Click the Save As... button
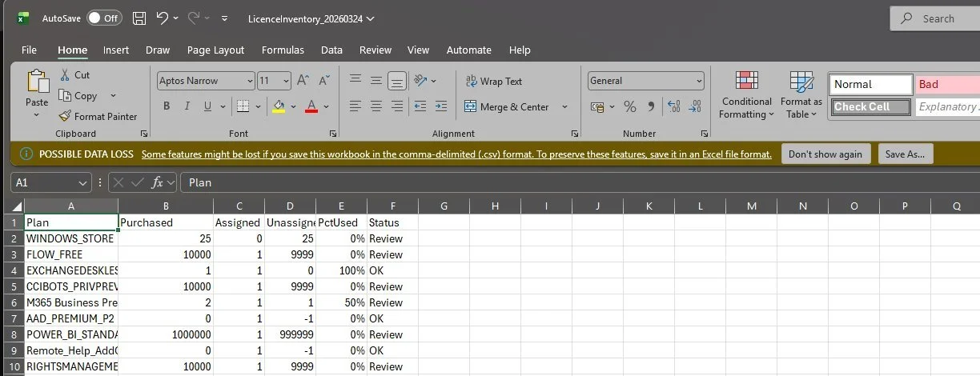The image size is (980, 376). [906, 154]
